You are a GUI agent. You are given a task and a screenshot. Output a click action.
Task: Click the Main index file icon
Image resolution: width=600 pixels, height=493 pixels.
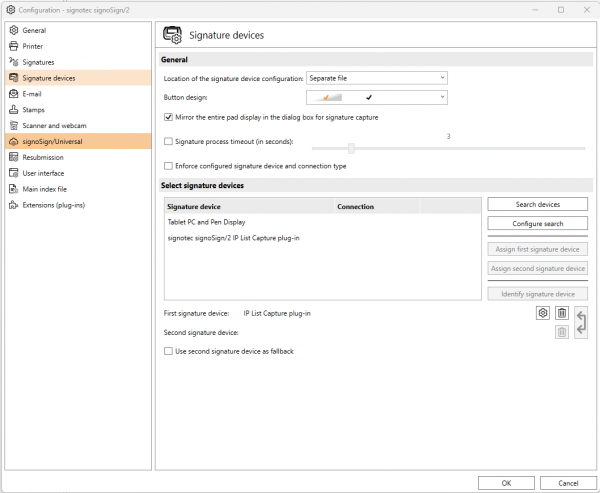pos(13,189)
